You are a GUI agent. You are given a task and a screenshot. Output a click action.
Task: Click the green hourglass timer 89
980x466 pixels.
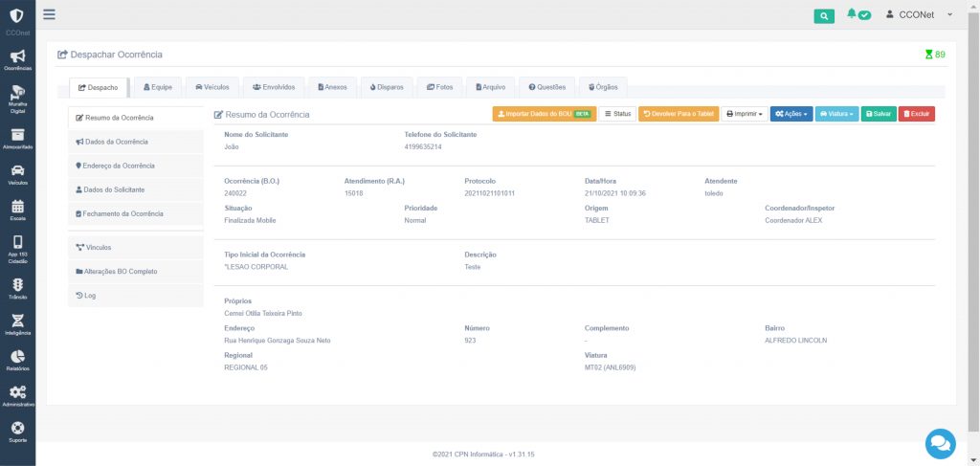click(x=935, y=55)
